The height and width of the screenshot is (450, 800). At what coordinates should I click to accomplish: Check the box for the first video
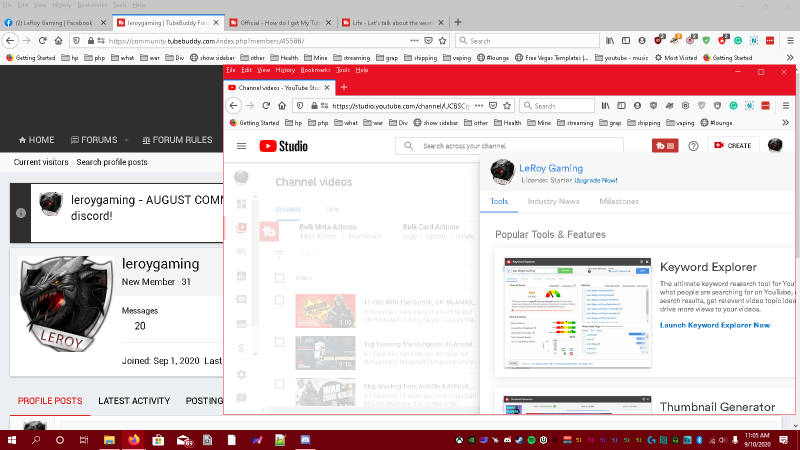pyautogui.click(x=280, y=300)
